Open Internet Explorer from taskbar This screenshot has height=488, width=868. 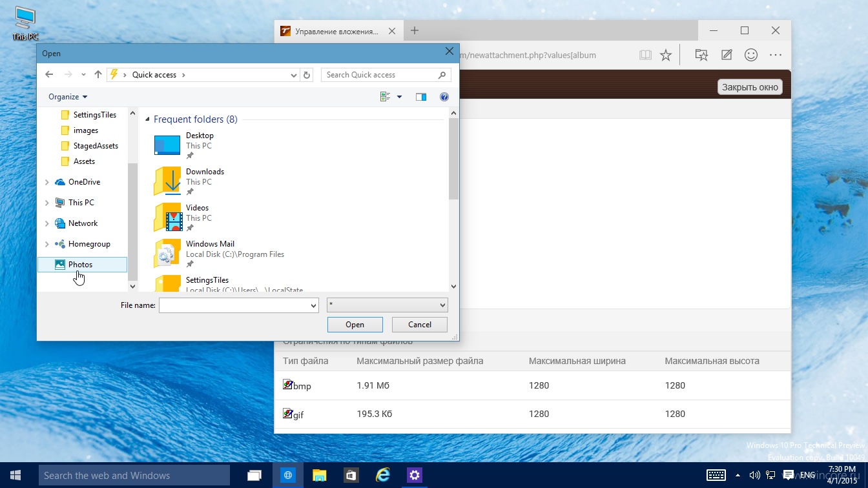[382, 476]
